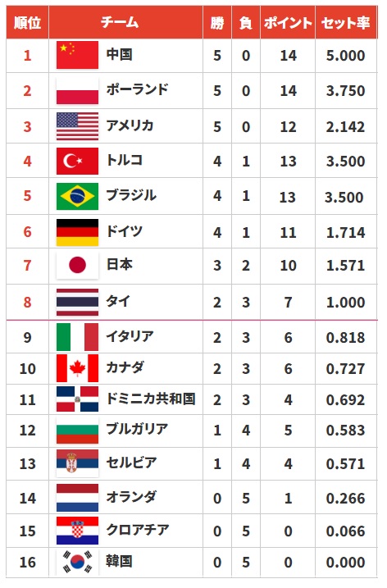Click the China flag icon
This screenshot has height=588, width=387.
coord(77,55)
